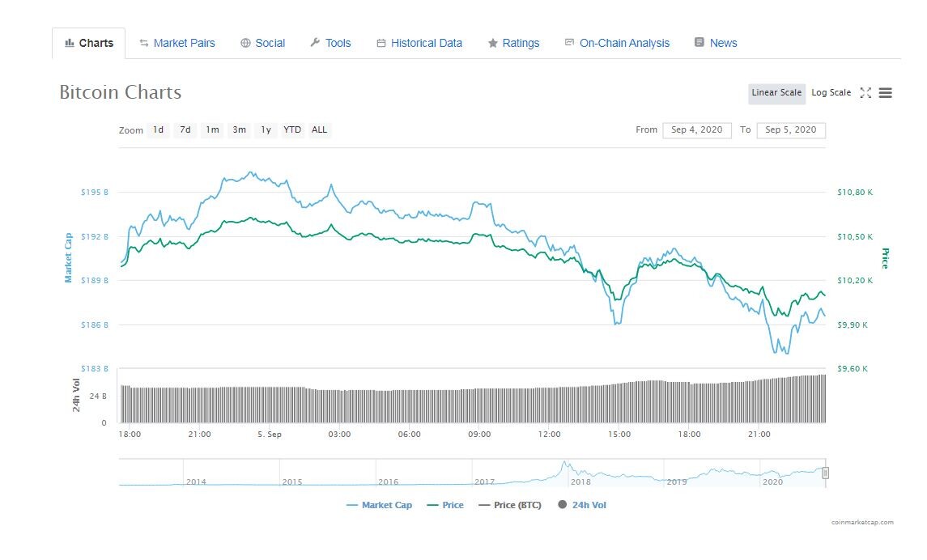Toggle the Market Cap legend series

point(379,505)
